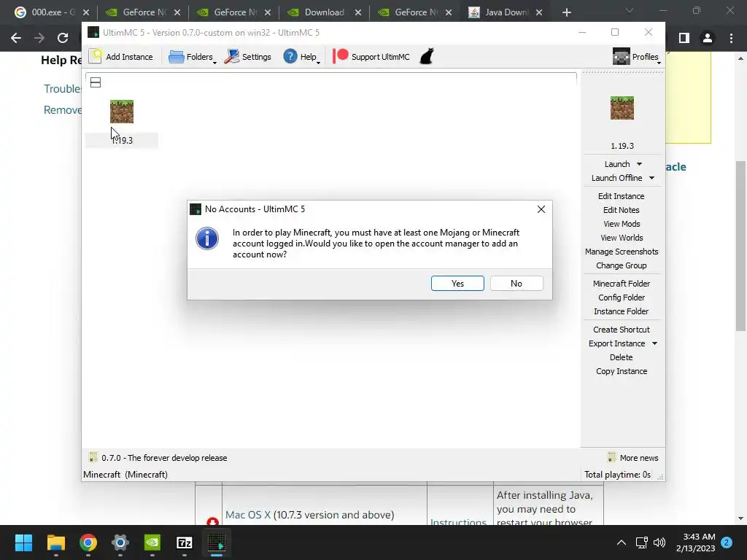The image size is (747, 560).
Task: Open Chrome three-dot menu
Action: (x=731, y=38)
